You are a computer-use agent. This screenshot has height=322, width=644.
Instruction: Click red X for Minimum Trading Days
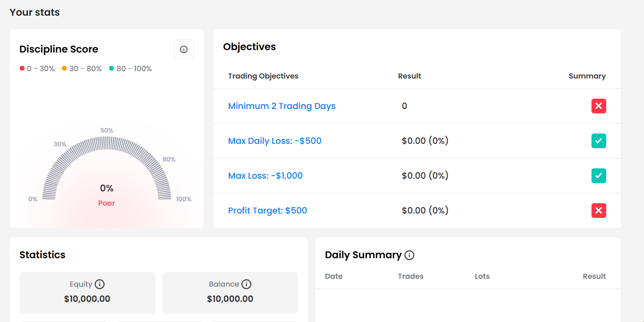tap(599, 106)
